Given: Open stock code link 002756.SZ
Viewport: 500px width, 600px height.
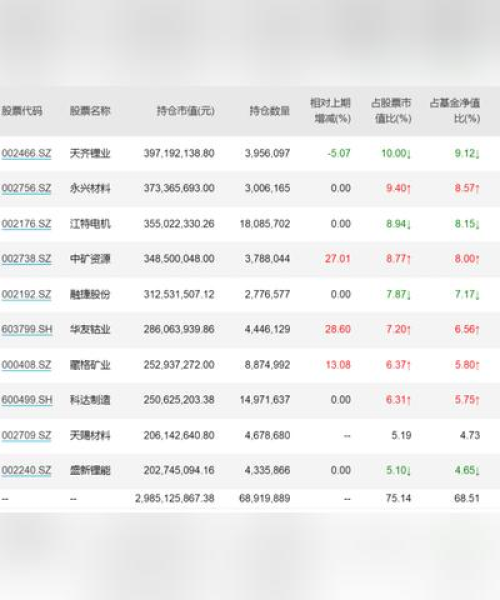Looking at the screenshot, I should point(26,188).
